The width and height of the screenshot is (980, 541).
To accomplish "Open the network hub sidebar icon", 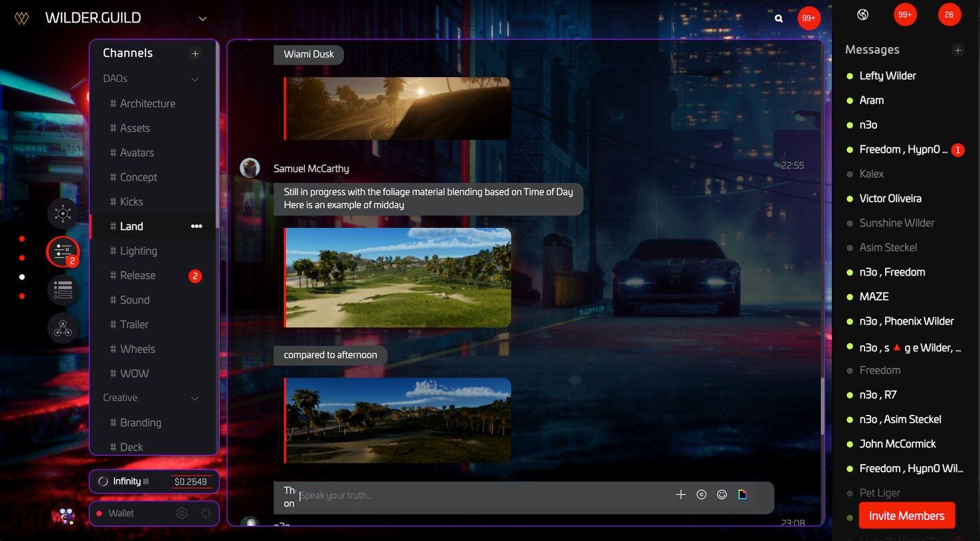I will click(x=63, y=214).
